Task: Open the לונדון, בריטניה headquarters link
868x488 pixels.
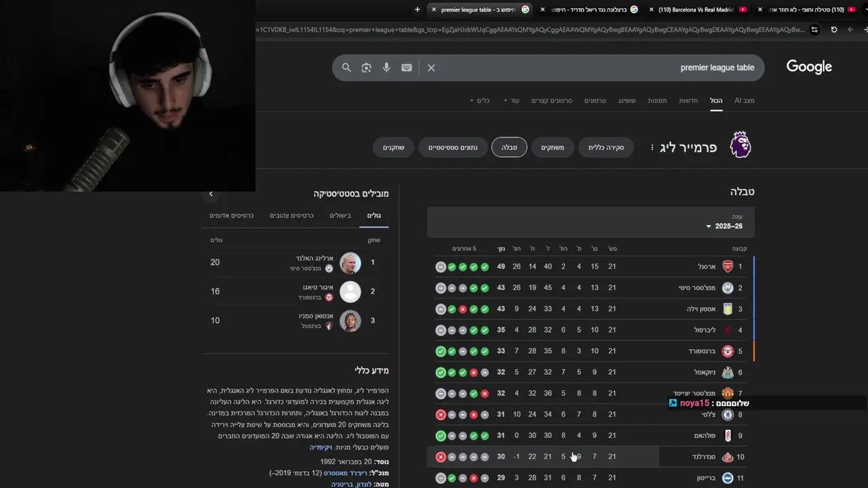Action: click(351, 484)
